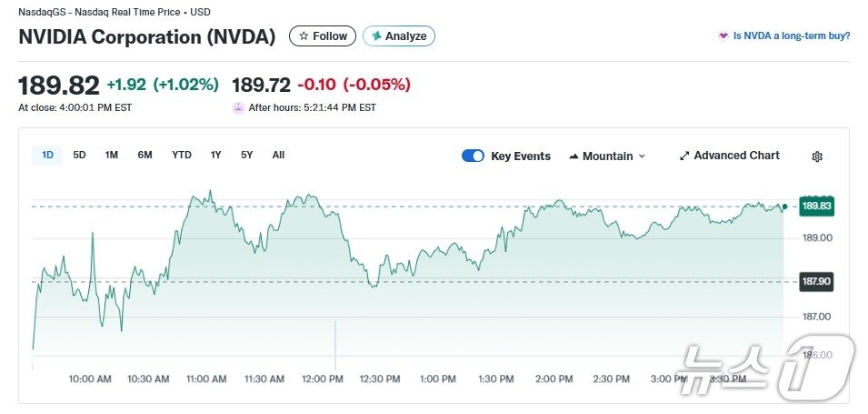Image resolution: width=868 pixels, height=414 pixels.
Task: Click the after-hours moon icon
Action: coord(238,107)
